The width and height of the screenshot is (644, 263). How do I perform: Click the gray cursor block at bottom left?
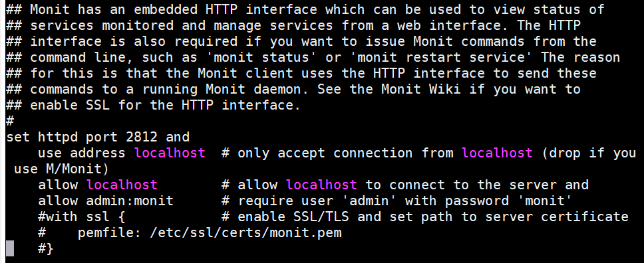(x=10, y=248)
